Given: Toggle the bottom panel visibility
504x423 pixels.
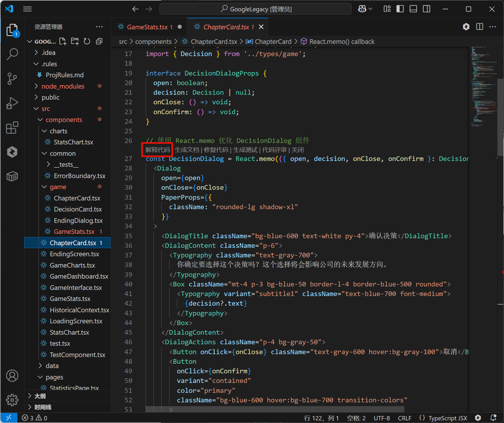Looking at the screenshot, I should click(413, 9).
